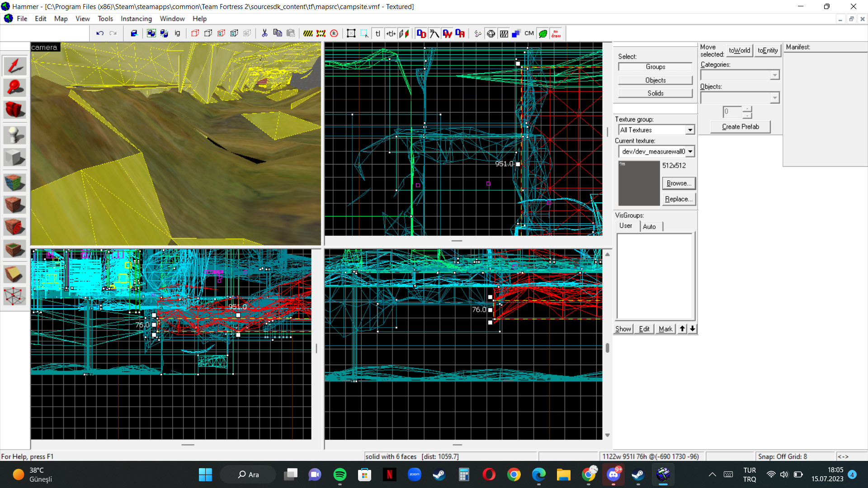This screenshot has height=488, width=868.
Task: Toggle cordon state yellow-striped icon
Action: [x=308, y=33]
